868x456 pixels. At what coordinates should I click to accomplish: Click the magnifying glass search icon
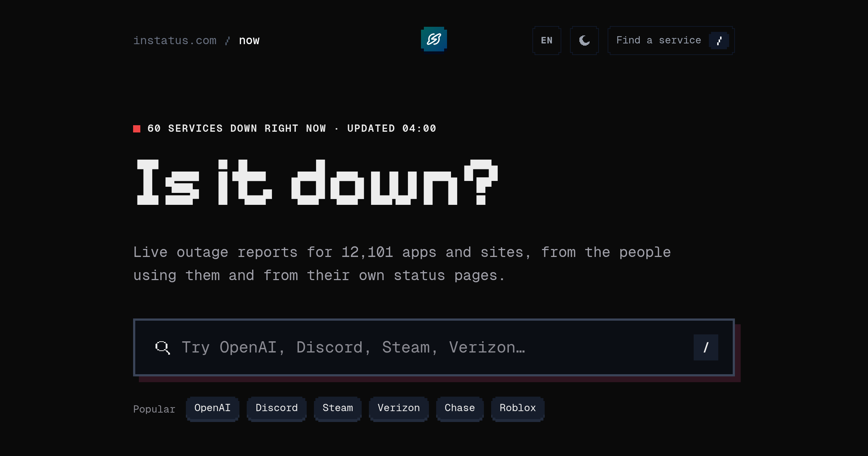pos(162,347)
